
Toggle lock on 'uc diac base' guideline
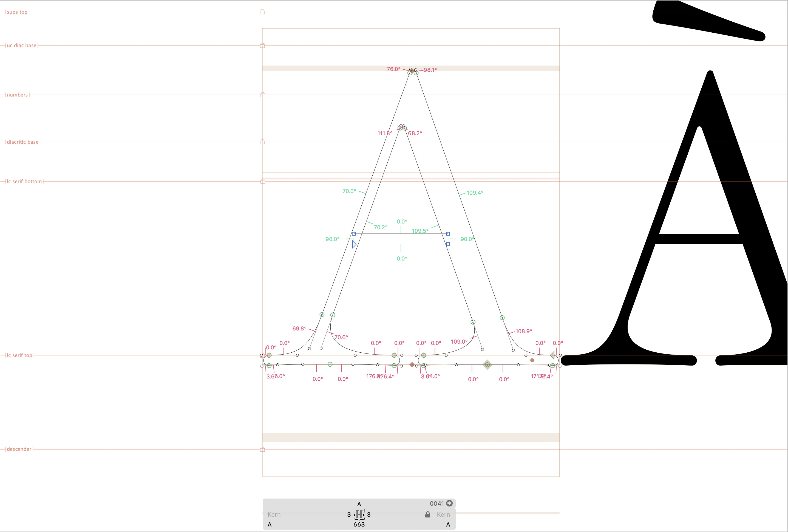(x=262, y=46)
